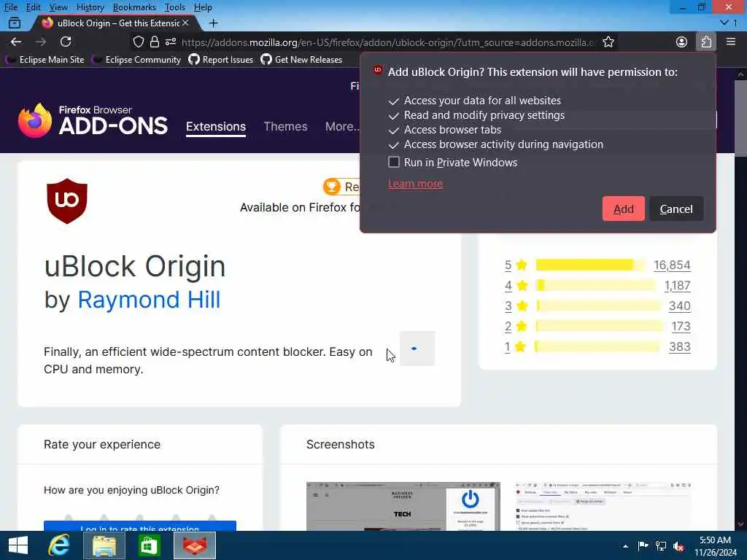The height and width of the screenshot is (560, 747).
Task: Open the Bookmarks menu
Action: click(134, 7)
